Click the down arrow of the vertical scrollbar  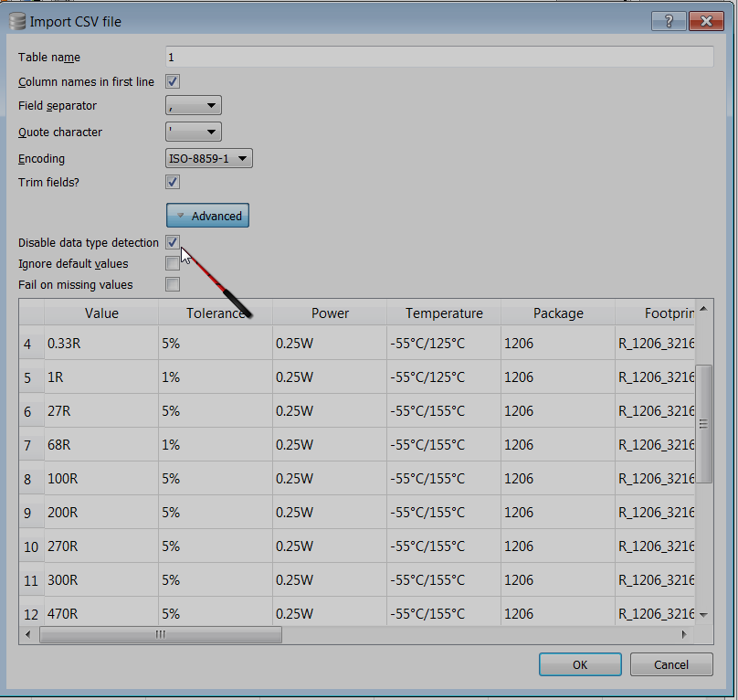[705, 614]
